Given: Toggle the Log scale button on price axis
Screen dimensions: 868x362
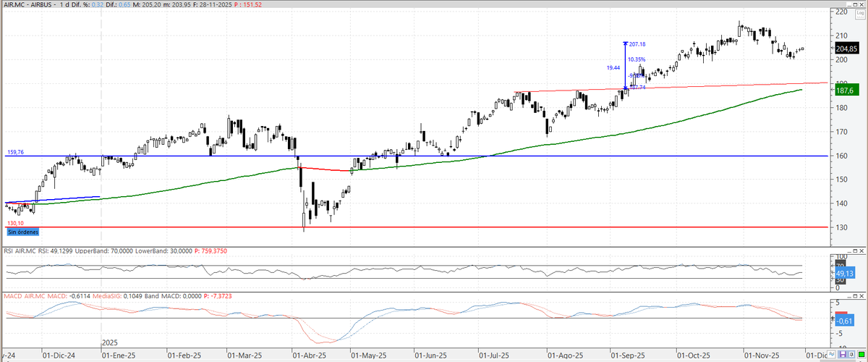Looking at the screenshot, I should click(860, 14).
